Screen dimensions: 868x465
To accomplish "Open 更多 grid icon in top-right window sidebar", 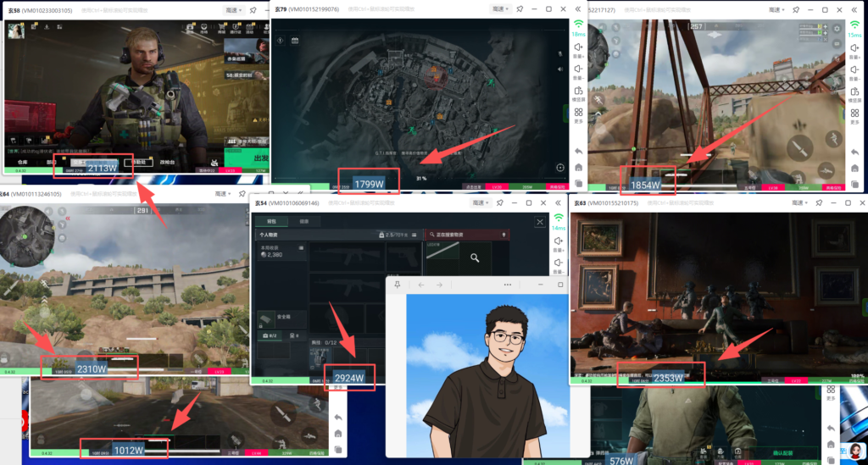I will point(856,113).
